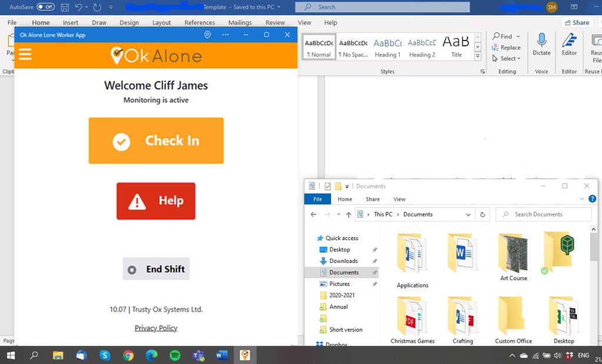The height and width of the screenshot is (364, 602).
Task: Select the Applications folder
Action: (x=412, y=261)
